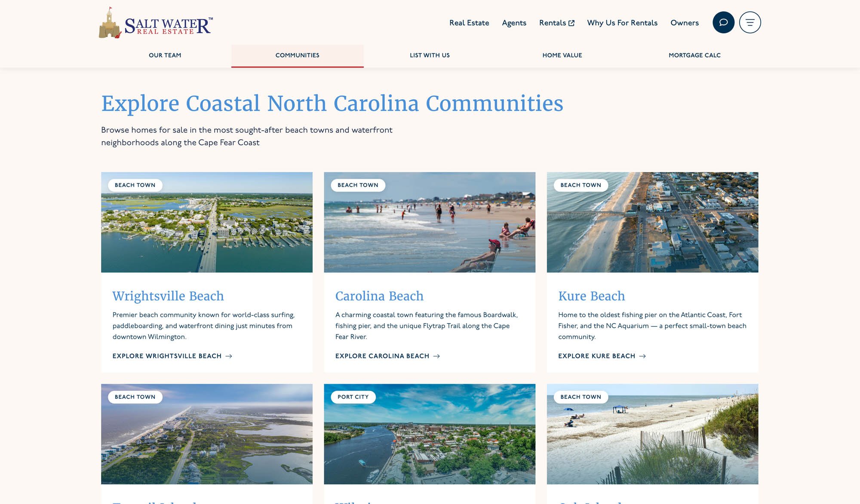Image resolution: width=860 pixels, height=504 pixels.
Task: Open the Real Estate menu item
Action: 469,23
